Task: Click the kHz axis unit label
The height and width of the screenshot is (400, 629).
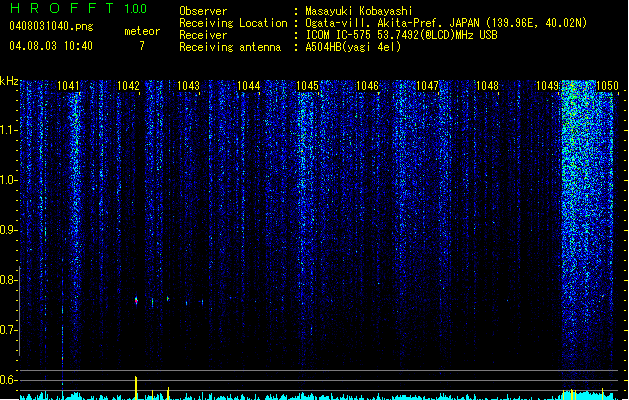Action: point(9,81)
